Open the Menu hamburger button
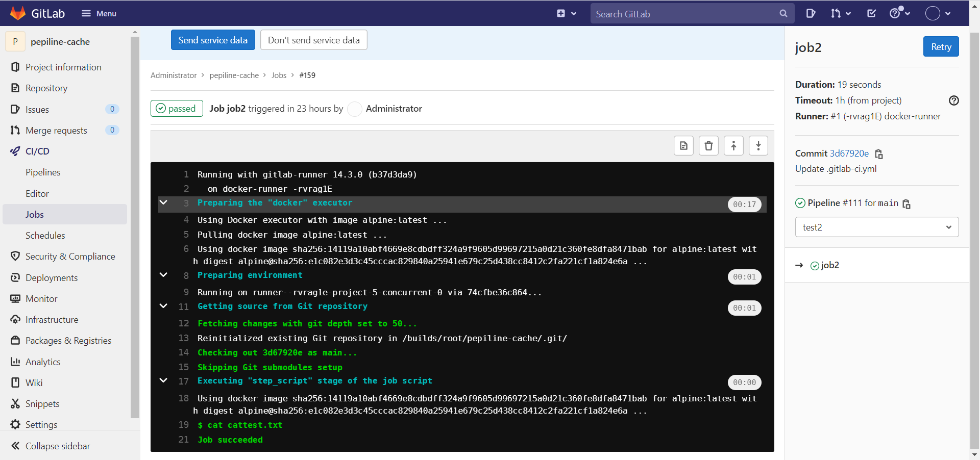The height and width of the screenshot is (460, 980). click(x=99, y=13)
